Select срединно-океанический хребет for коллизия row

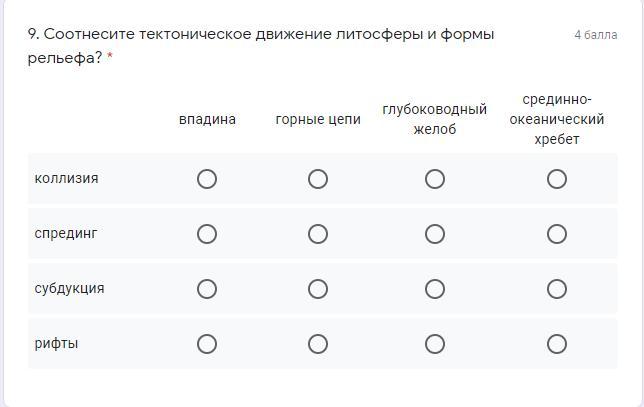557,179
